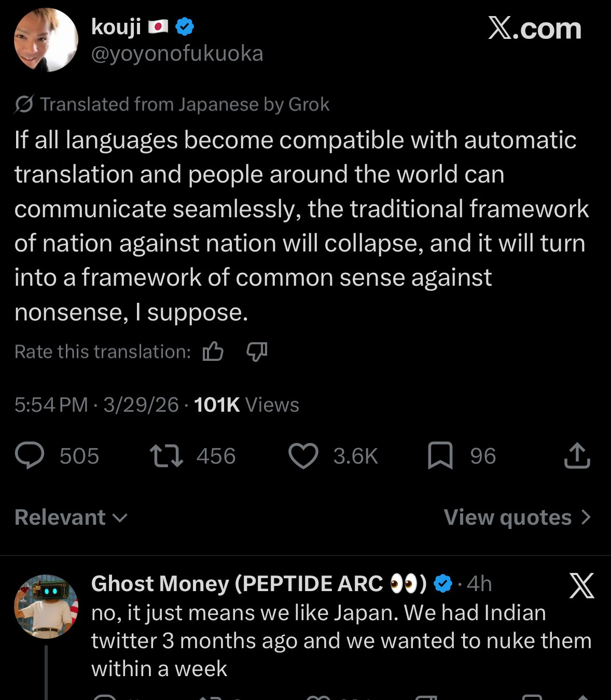Tap the Grok translation icon
Screen dimensions: 611x700
24,105
